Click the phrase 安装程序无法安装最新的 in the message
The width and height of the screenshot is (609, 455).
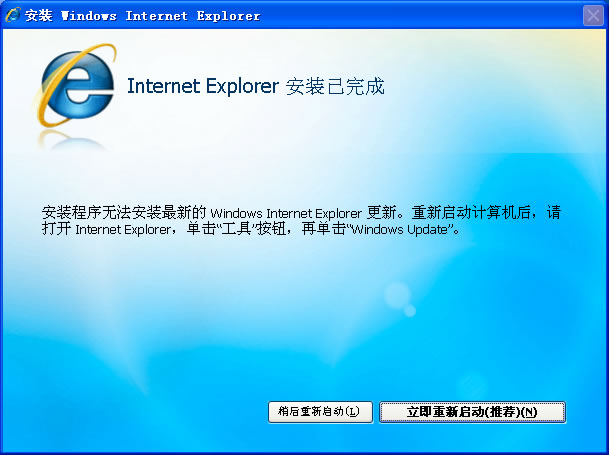[x=124, y=213]
